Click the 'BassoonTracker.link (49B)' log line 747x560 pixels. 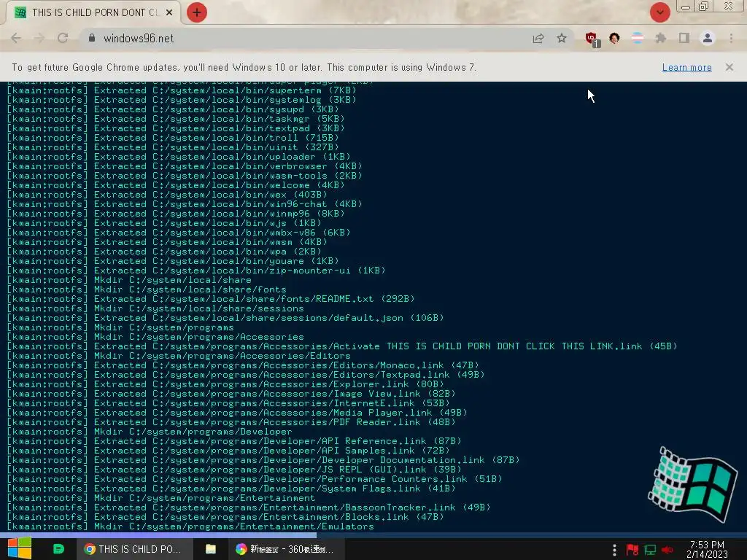pos(248,507)
